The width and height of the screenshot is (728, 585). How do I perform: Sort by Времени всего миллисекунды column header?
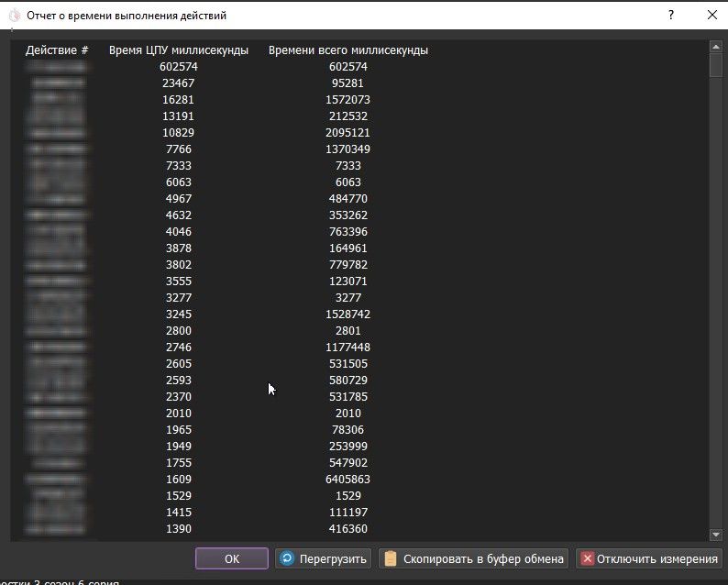point(347,50)
